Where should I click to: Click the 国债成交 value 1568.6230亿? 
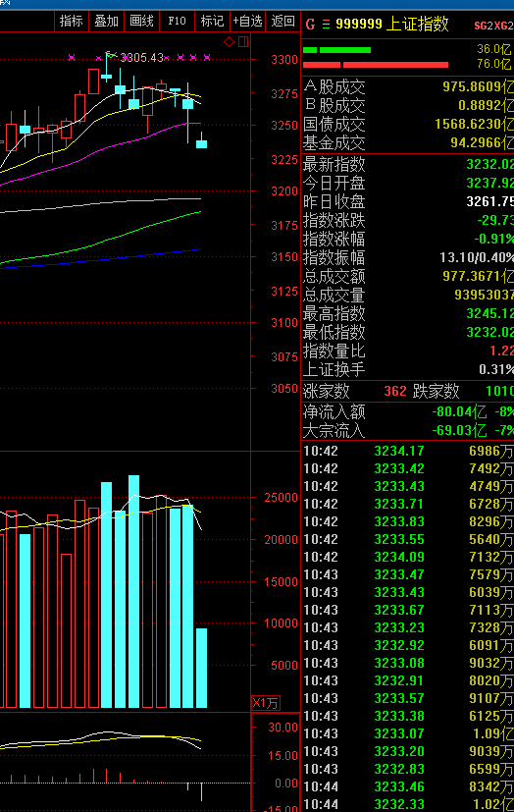pos(474,125)
